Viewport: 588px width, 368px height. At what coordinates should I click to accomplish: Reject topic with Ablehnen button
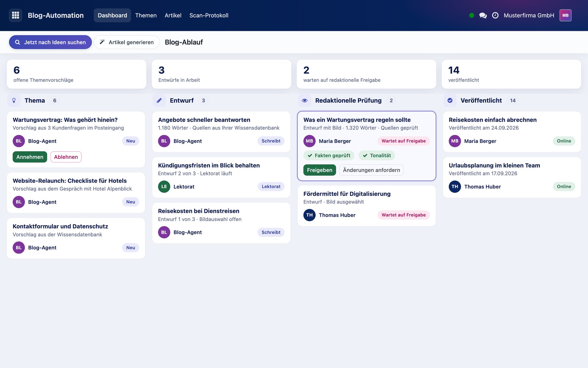[66, 157]
